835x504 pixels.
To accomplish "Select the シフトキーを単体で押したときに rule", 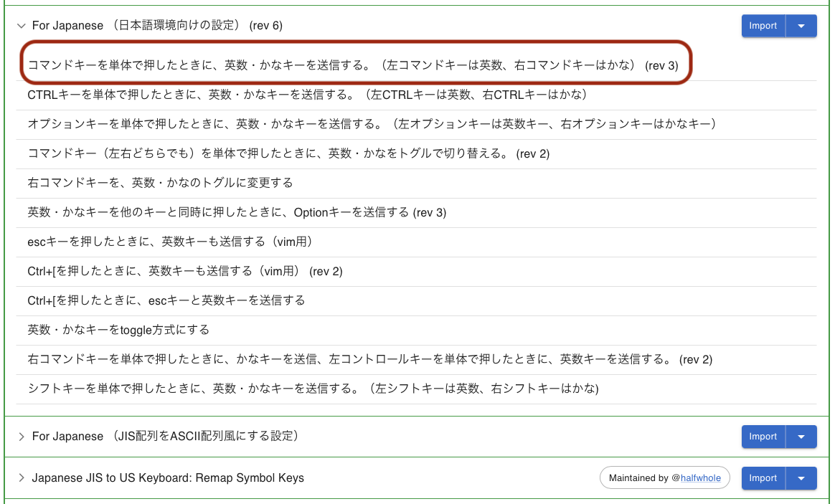I will point(313,389).
